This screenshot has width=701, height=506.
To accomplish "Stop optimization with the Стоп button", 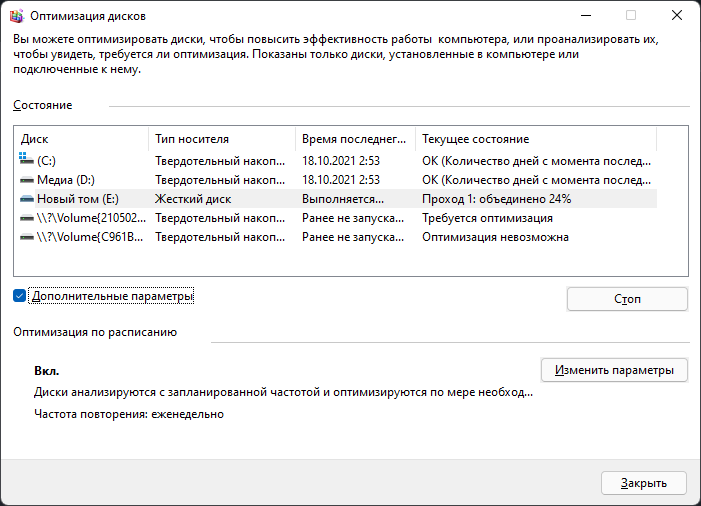I will (627, 299).
